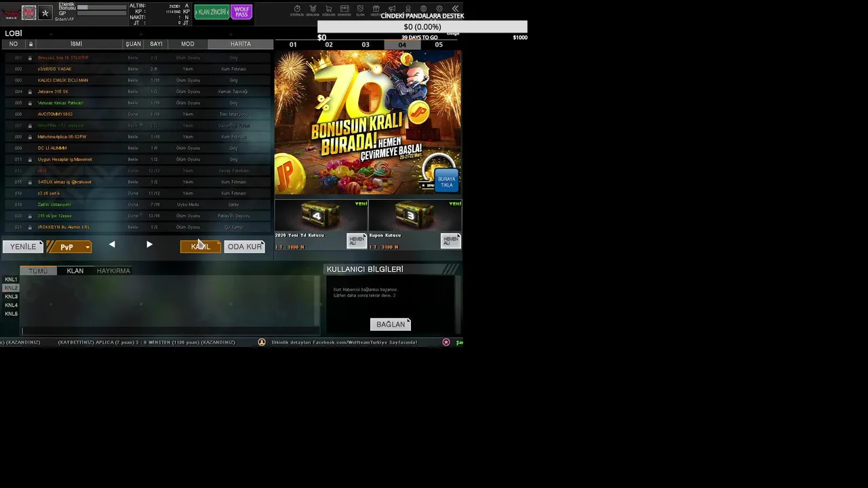Image resolution: width=868 pixels, height=488 pixels.
Task: Open the character profile icon in top bar
Action: point(408,9)
